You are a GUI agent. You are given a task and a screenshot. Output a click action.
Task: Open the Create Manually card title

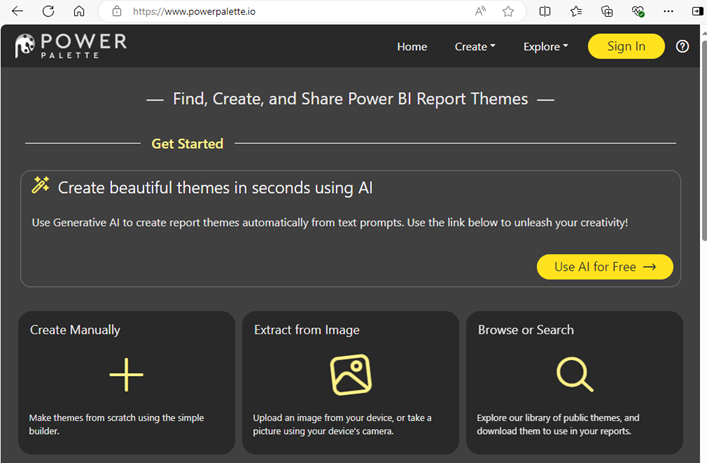tap(75, 330)
